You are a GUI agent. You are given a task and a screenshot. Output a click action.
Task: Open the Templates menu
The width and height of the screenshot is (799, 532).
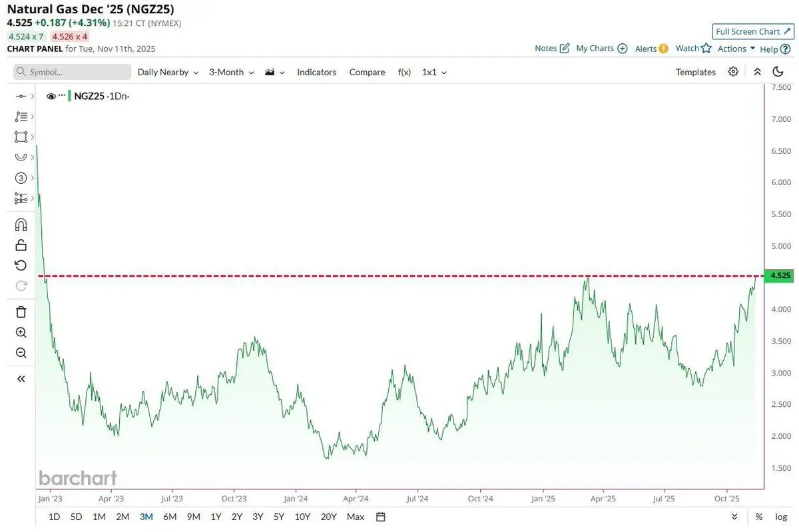(696, 72)
